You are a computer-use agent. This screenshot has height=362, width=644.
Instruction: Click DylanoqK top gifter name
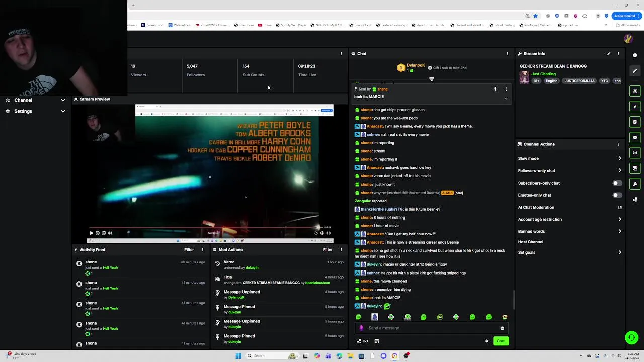(x=416, y=66)
